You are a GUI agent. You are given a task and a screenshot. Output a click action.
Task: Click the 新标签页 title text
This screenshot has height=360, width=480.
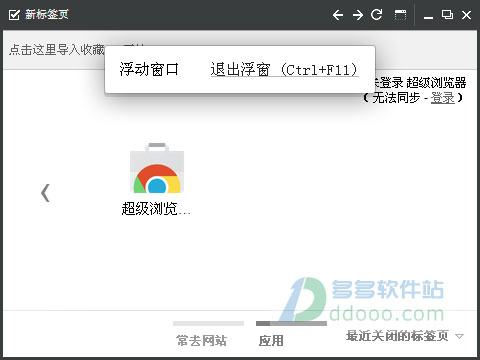47,15
